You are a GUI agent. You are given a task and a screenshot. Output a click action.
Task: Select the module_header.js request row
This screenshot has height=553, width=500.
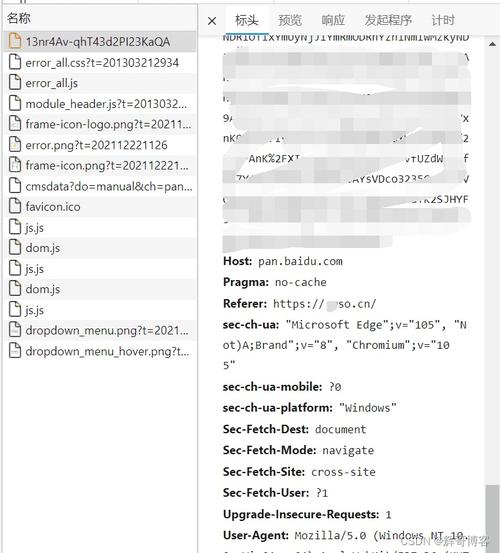100,103
